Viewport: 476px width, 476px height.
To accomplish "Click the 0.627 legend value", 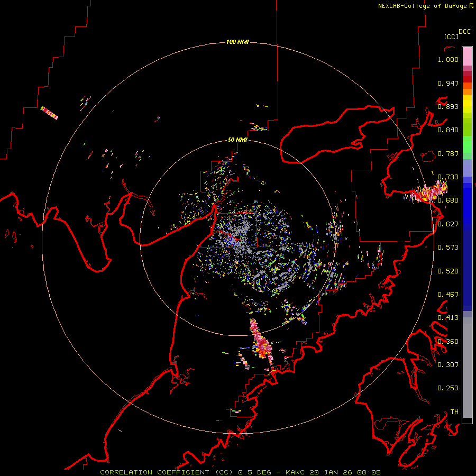I will [x=448, y=224].
